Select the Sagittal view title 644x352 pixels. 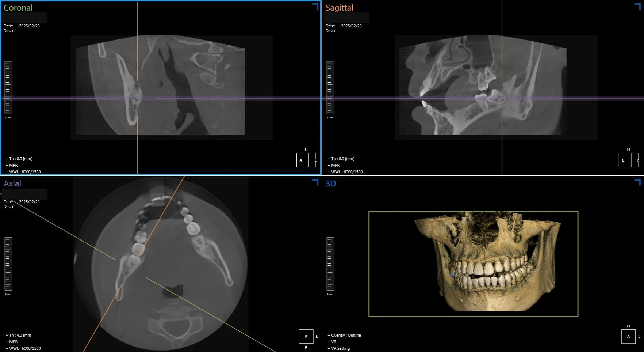point(339,8)
